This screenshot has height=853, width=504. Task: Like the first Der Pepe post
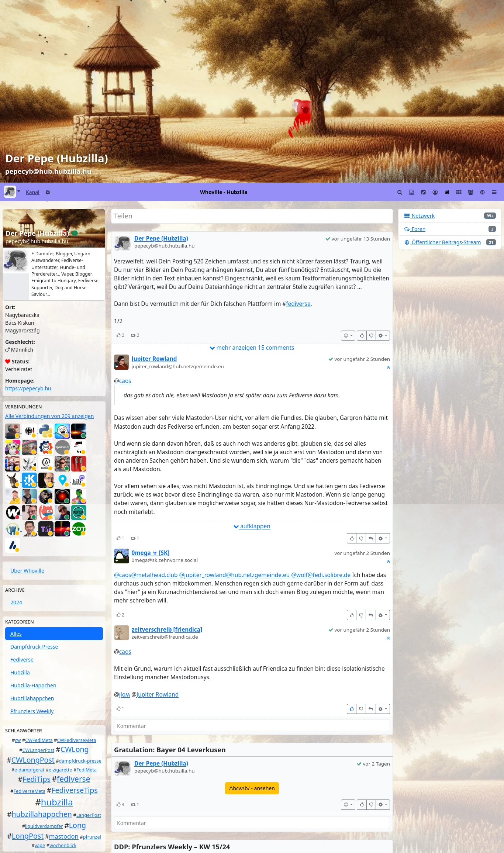click(362, 335)
